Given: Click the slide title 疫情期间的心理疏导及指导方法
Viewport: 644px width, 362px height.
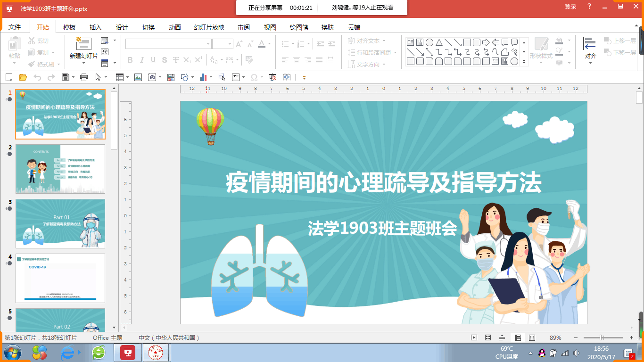Looking at the screenshot, I should (x=384, y=183).
